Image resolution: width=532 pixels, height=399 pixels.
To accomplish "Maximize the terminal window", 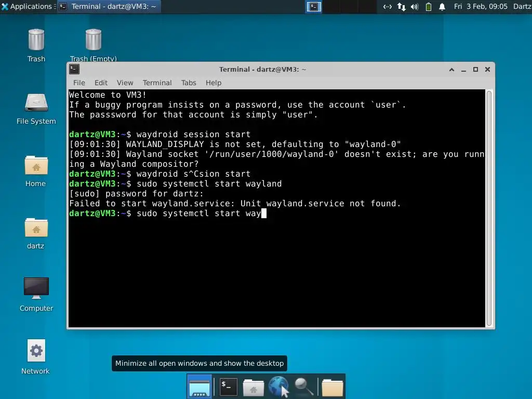I will 475,70.
